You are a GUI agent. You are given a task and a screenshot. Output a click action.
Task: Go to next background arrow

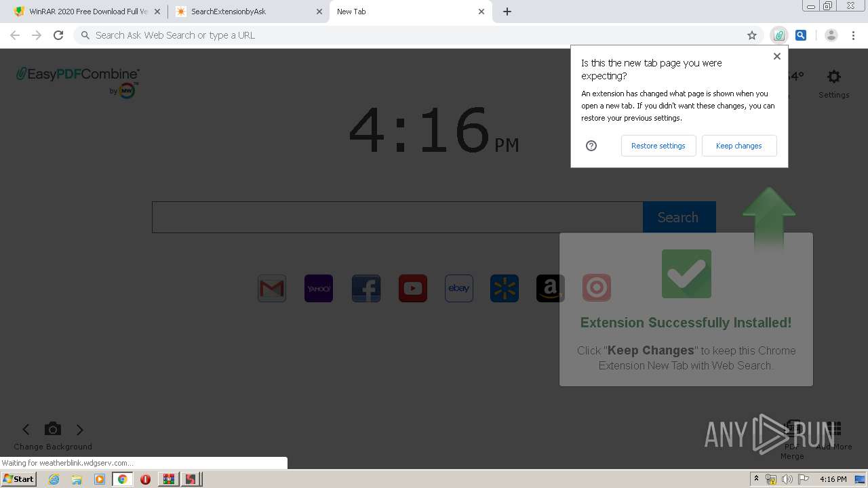point(79,429)
